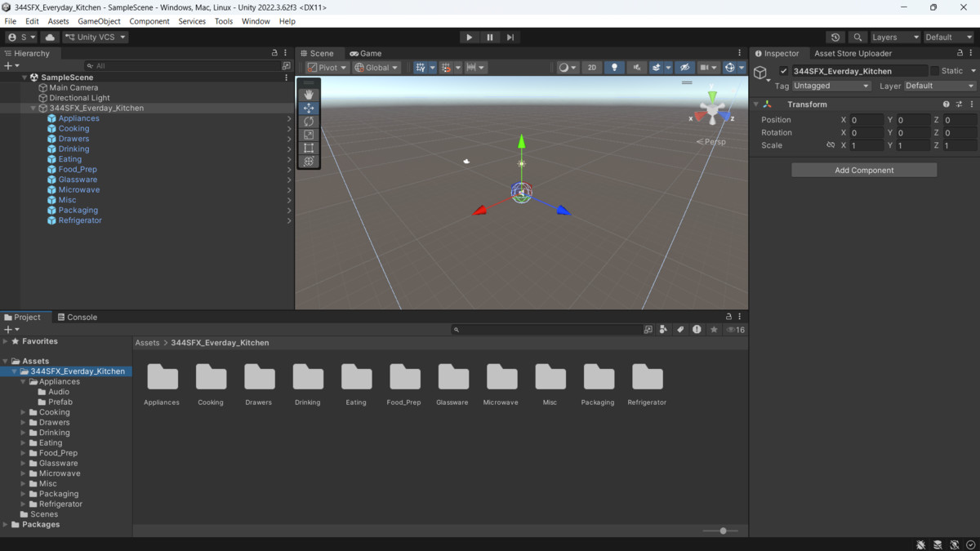Collapse the Transform component foldout

click(756, 104)
